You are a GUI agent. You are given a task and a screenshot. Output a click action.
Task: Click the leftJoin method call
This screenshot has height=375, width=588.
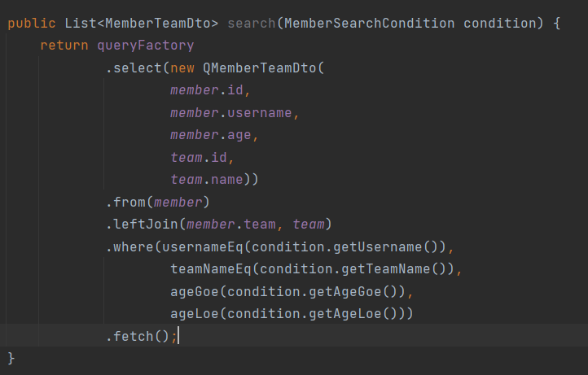pyautogui.click(x=146, y=224)
